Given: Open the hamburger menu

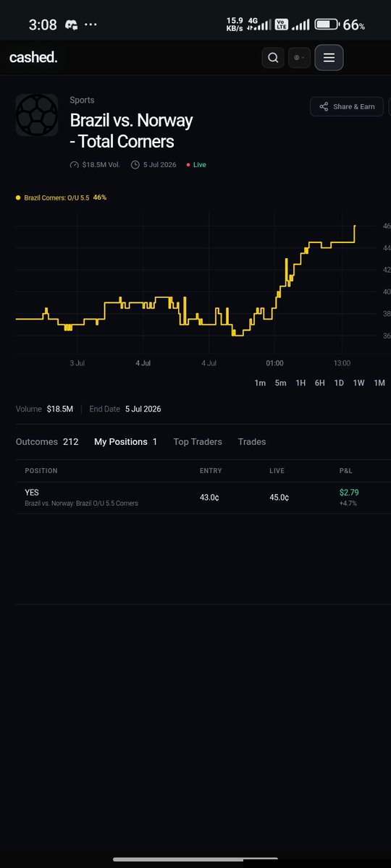Looking at the screenshot, I should point(329,58).
